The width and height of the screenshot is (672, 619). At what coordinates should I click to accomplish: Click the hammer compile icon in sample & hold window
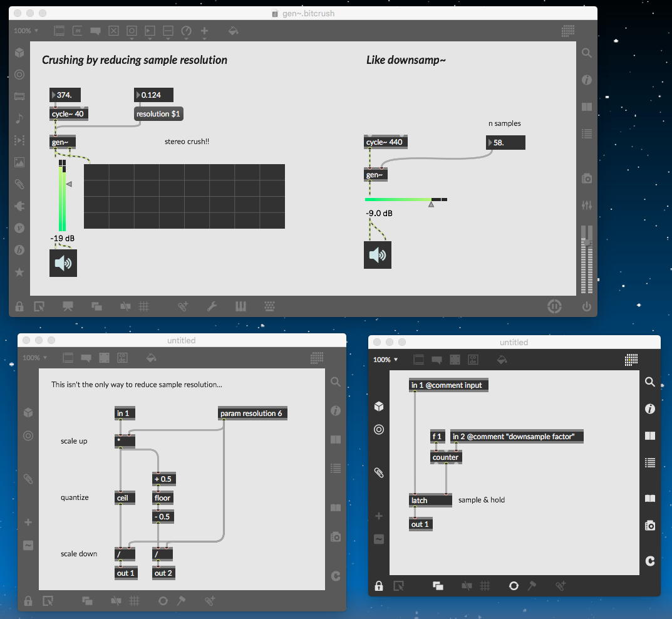point(532,586)
